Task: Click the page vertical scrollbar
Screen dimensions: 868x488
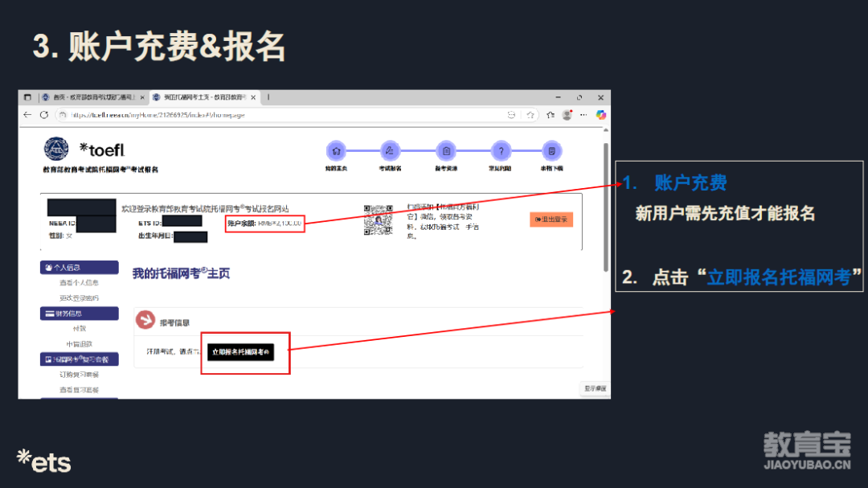Action: point(606,207)
